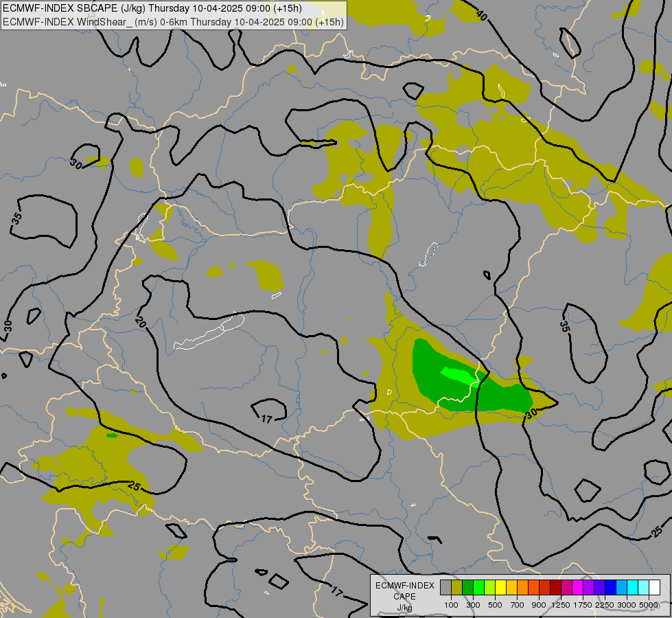This screenshot has width=672, height=618.
Task: Select the amber legend swatch
Action: click(x=511, y=587)
